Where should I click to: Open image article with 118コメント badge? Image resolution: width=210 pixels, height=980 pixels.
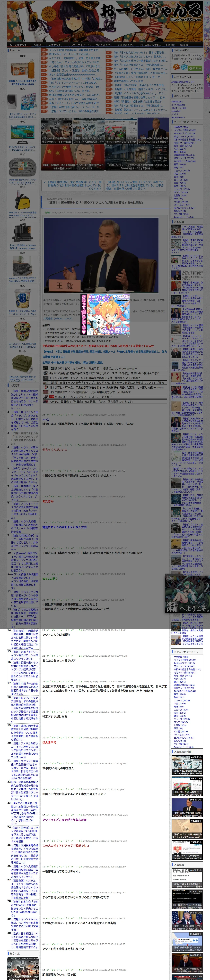187,942
